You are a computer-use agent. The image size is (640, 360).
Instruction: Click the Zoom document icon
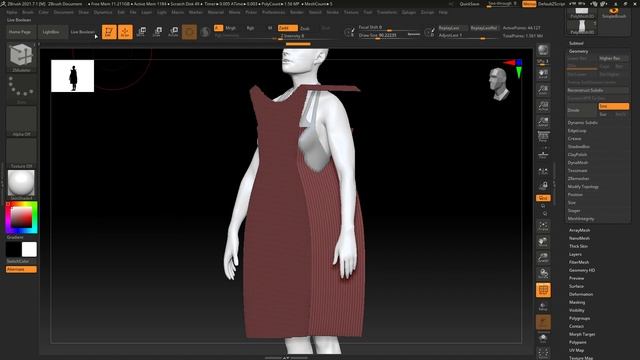tap(543, 90)
